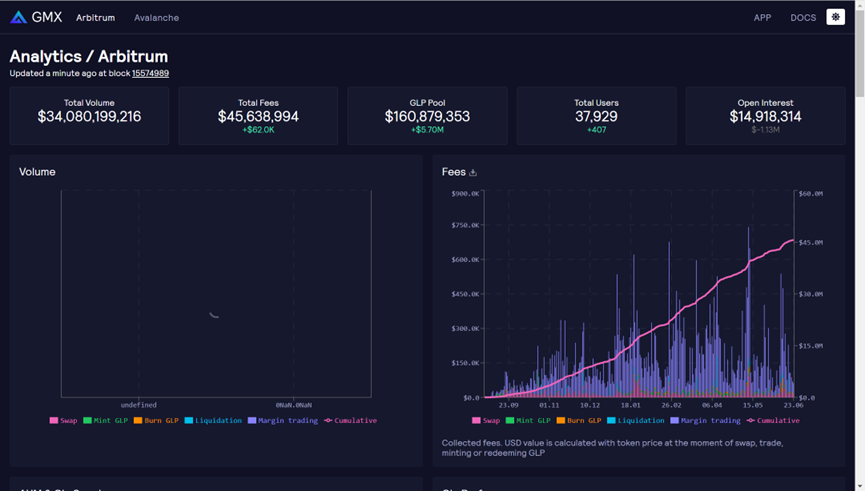Click the $900.0K axis label in Fees
865x491 pixels.
[465, 194]
